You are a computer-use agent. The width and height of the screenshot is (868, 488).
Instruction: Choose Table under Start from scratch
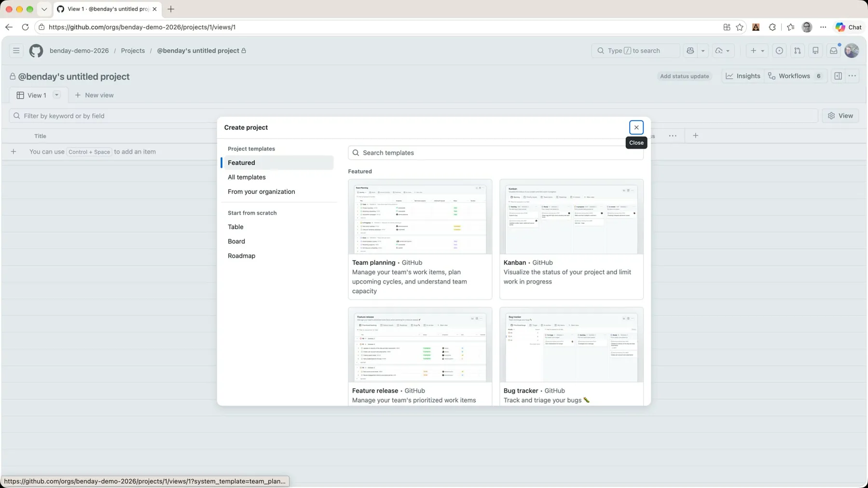coord(278,227)
